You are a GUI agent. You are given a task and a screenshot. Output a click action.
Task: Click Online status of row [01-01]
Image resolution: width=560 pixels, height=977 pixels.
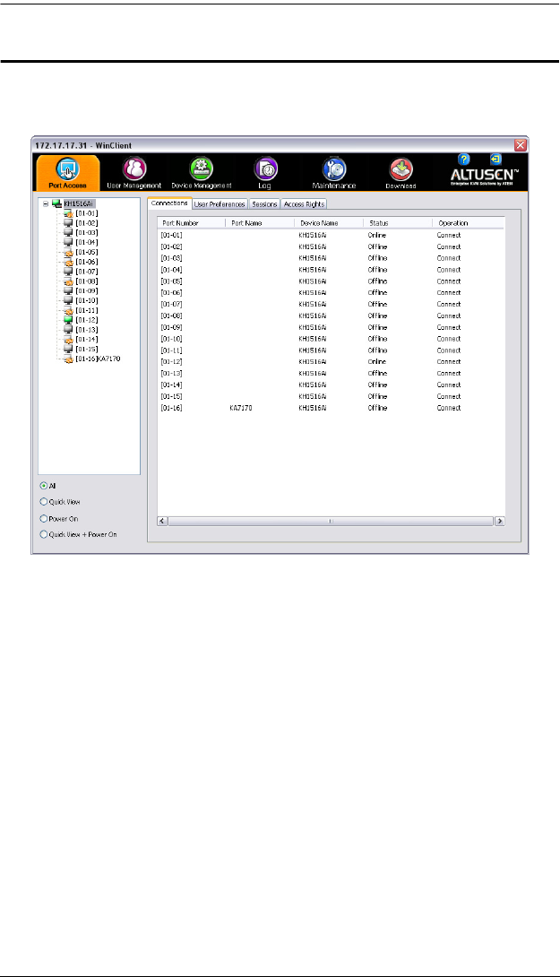click(377, 236)
